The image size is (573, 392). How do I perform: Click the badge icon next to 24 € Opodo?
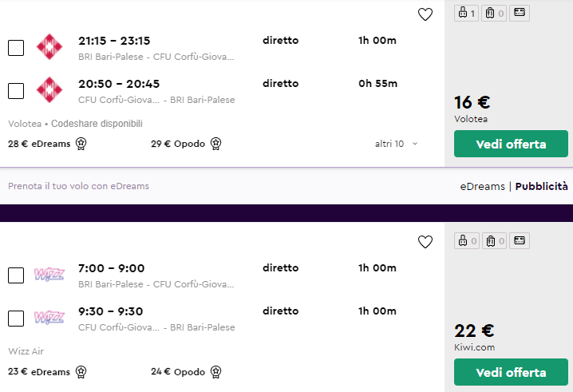click(215, 371)
